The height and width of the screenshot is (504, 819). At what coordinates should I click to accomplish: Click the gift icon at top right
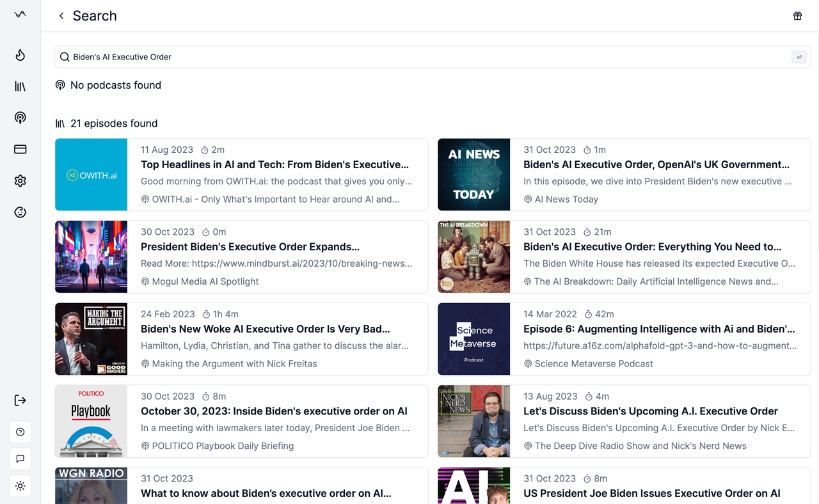pyautogui.click(x=797, y=16)
